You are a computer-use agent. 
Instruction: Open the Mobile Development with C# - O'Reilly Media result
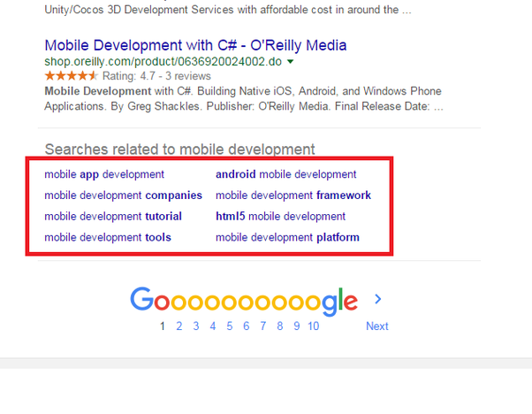195,45
